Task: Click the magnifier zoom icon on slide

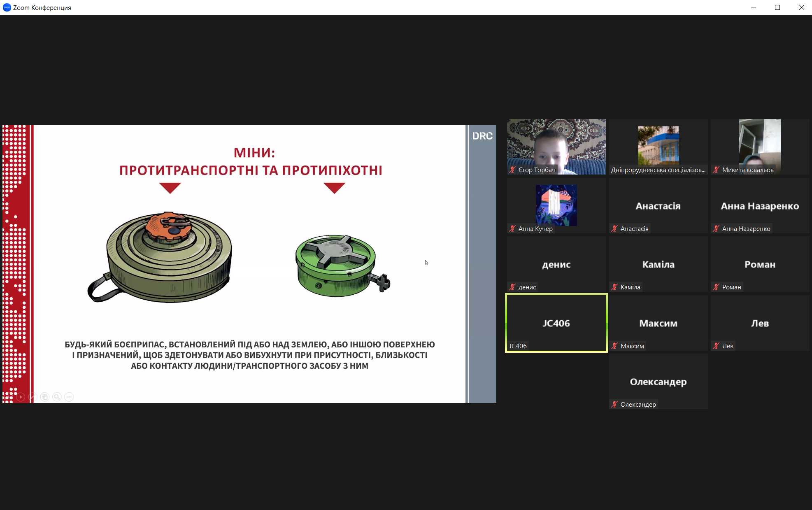Action: pos(57,397)
